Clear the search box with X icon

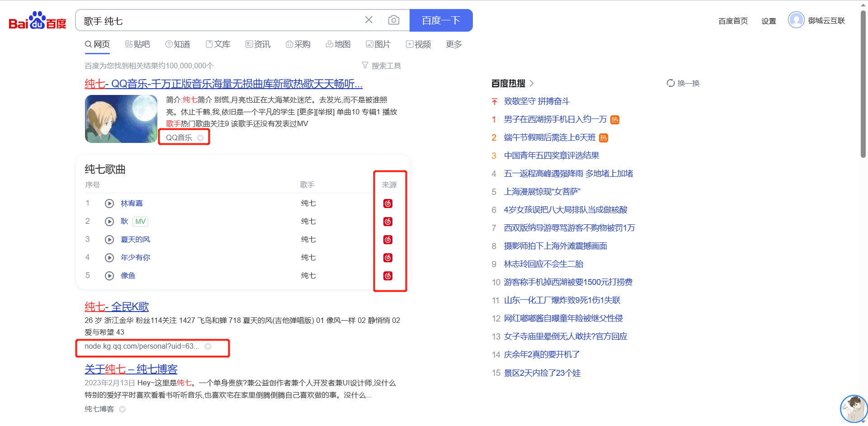[x=369, y=20]
